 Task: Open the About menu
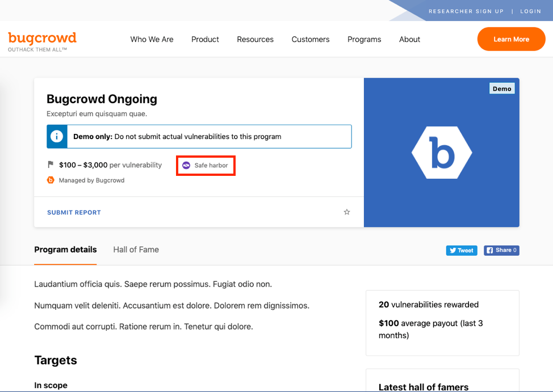coord(409,40)
